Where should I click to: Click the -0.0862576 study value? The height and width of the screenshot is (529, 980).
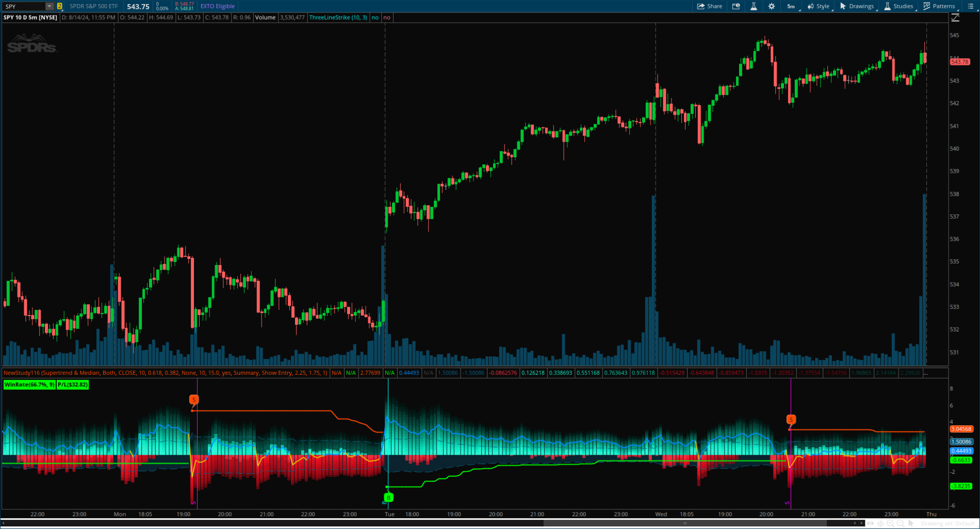503,373
